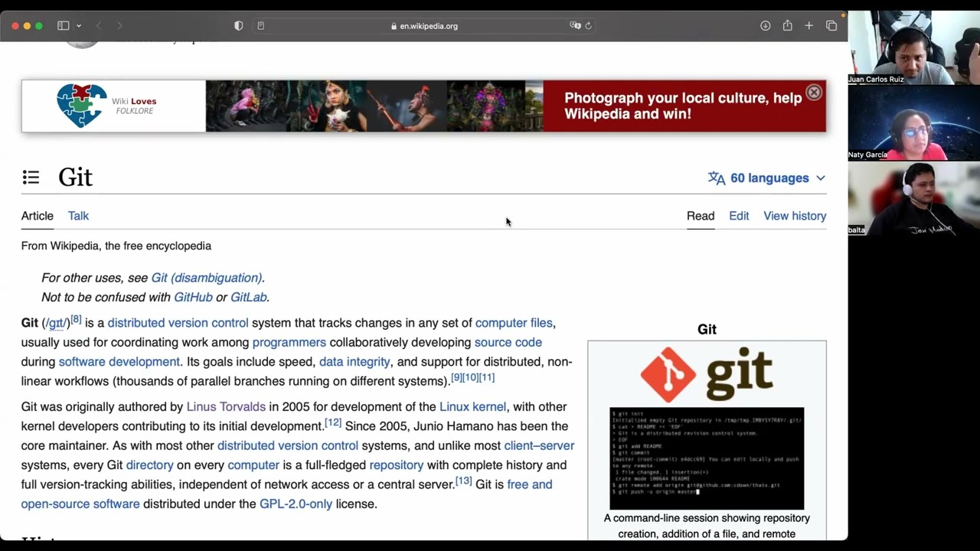This screenshot has height=551, width=980.
Task: Open citation reference [10]
Action: (x=471, y=377)
